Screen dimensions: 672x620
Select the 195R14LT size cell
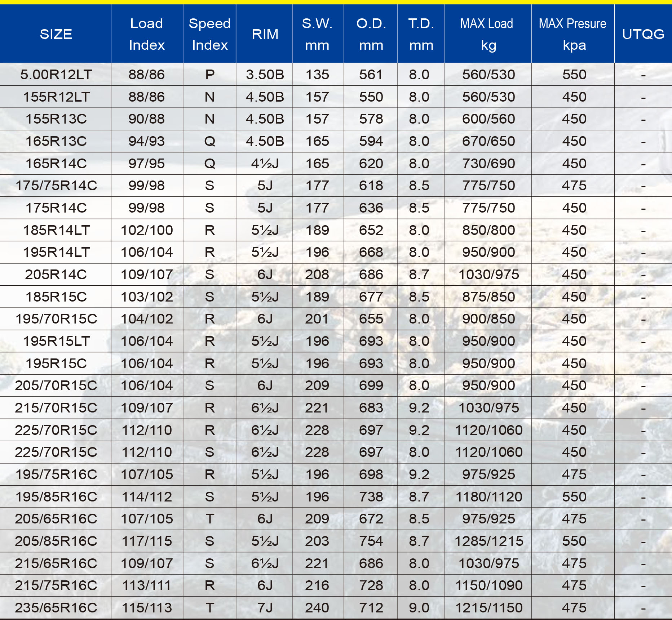56,252
